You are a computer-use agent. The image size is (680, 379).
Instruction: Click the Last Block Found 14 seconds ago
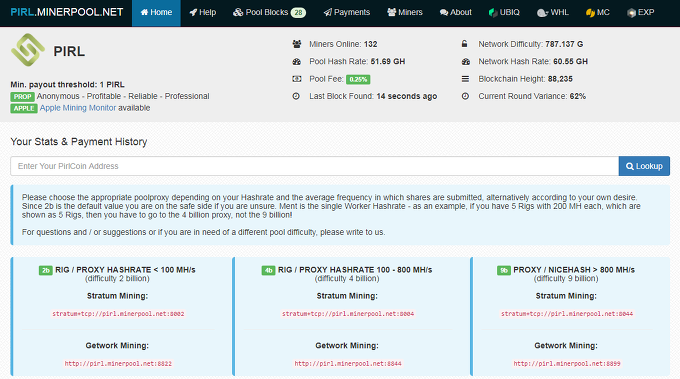pyautogui.click(x=407, y=96)
